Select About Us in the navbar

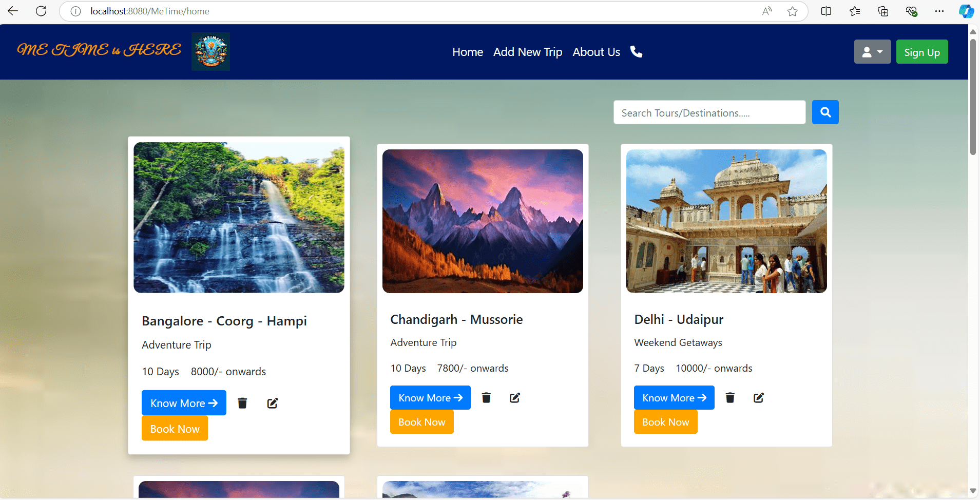[x=596, y=52]
